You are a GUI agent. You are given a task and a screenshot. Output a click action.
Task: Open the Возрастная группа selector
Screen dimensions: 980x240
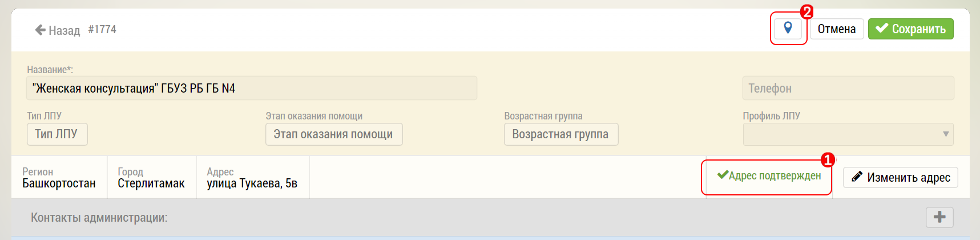[x=560, y=134]
